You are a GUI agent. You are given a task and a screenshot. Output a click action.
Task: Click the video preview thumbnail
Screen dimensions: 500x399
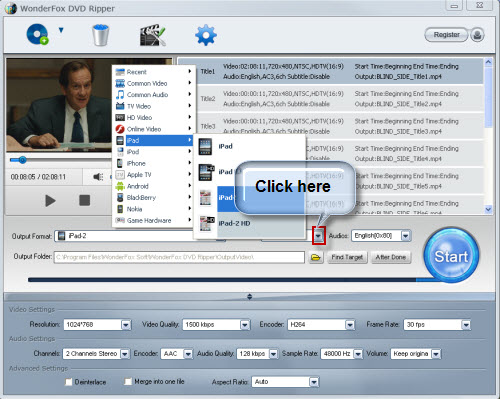pos(59,105)
